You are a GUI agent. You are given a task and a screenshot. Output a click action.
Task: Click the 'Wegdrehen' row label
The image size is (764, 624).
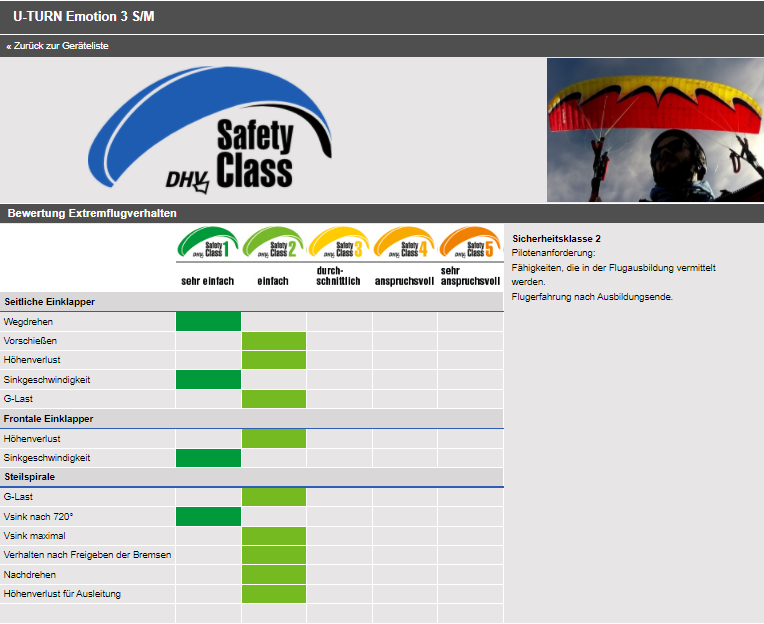pyautogui.click(x=28, y=322)
